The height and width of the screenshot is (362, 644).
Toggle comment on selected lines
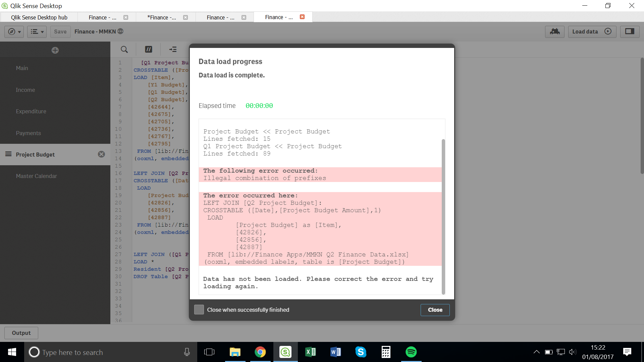click(x=148, y=49)
